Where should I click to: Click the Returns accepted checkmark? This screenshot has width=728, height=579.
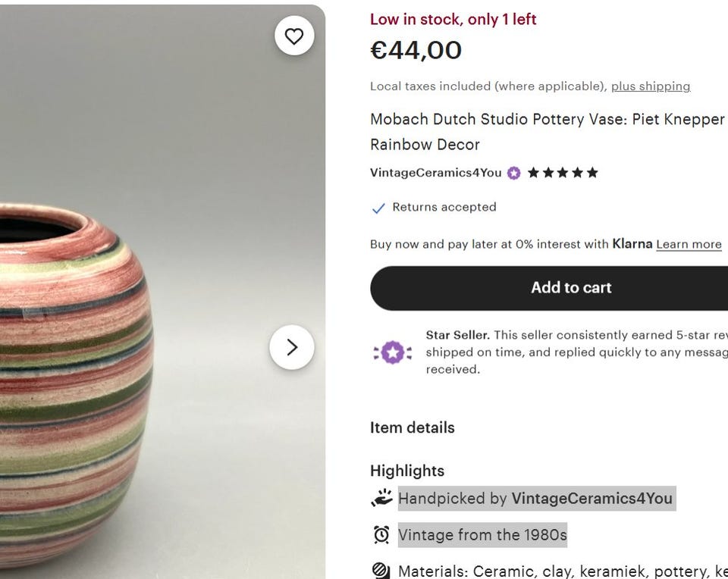[378, 208]
